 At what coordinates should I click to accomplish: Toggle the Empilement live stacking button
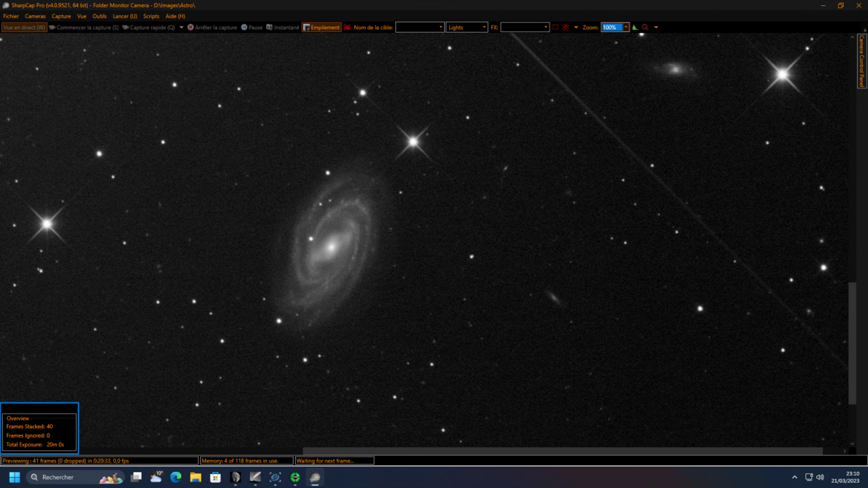(x=322, y=27)
